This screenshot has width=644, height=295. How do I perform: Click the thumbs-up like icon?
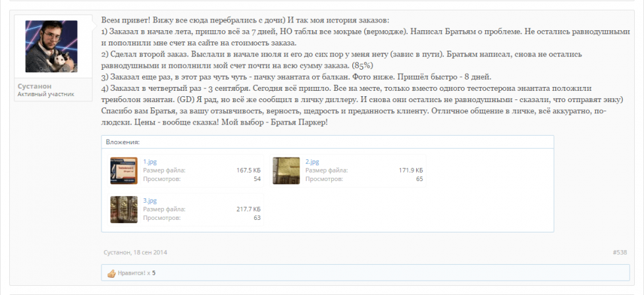[x=111, y=273]
